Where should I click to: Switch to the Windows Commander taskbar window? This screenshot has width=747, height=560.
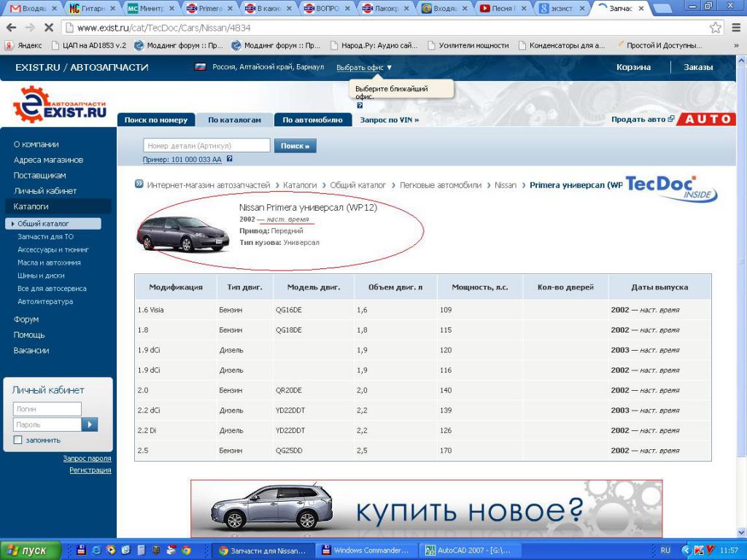click(x=367, y=551)
